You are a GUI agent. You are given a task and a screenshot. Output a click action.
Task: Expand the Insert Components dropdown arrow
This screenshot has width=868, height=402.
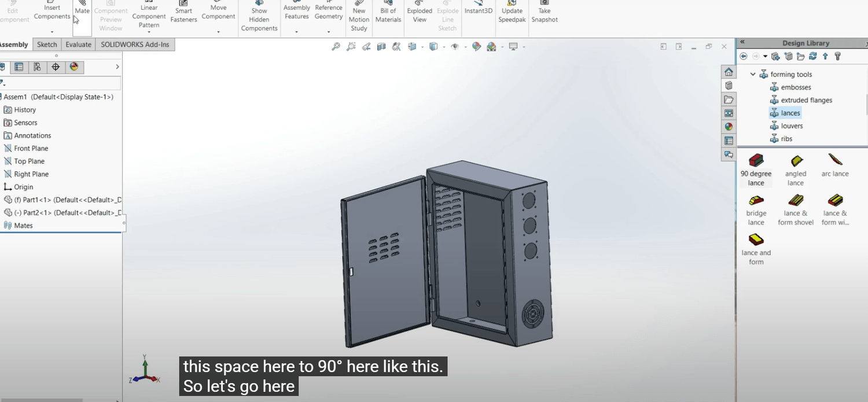click(52, 32)
